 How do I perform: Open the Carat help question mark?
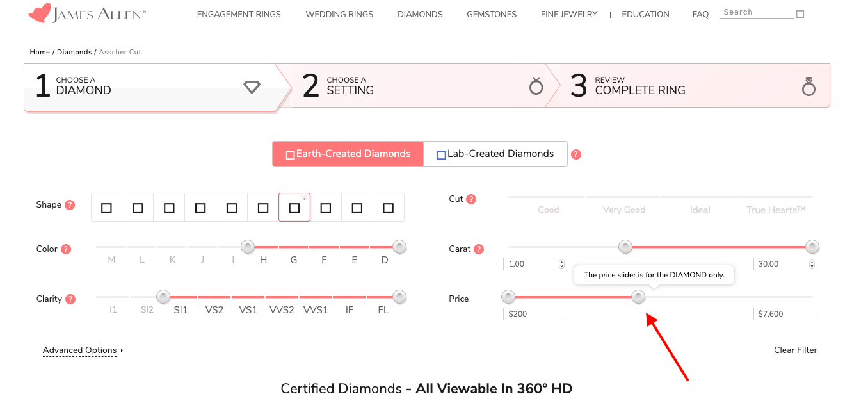click(x=479, y=249)
